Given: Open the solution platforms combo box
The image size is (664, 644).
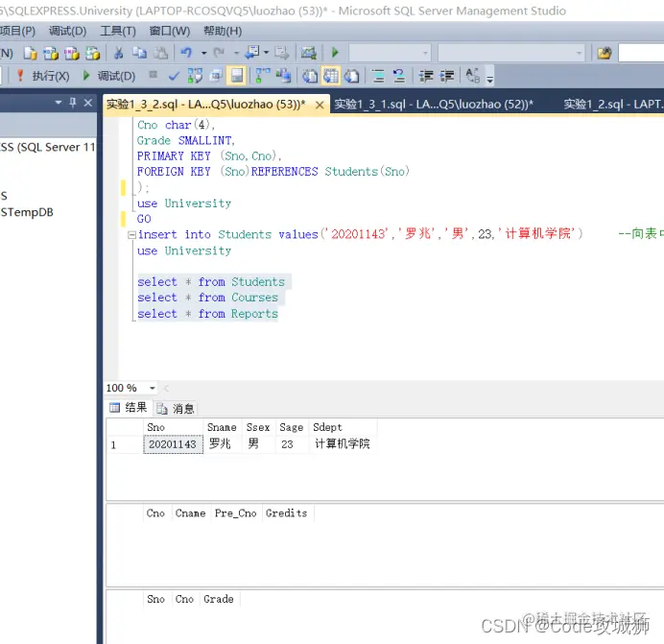Looking at the screenshot, I should pyautogui.click(x=511, y=54).
